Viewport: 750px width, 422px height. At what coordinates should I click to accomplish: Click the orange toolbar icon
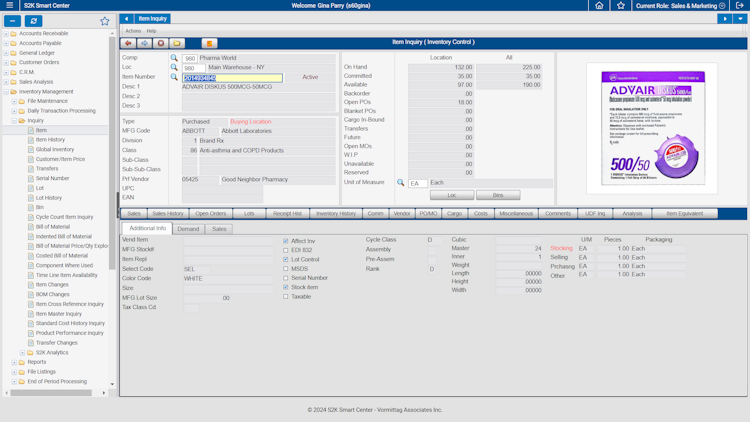[x=209, y=43]
